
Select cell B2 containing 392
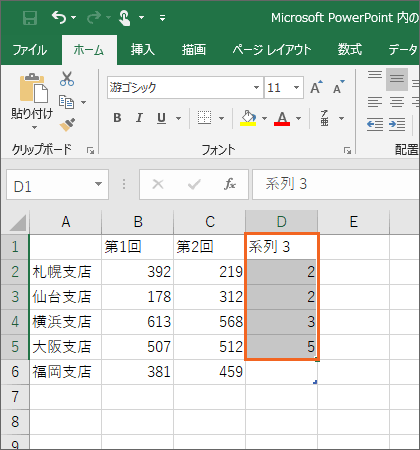point(137,272)
